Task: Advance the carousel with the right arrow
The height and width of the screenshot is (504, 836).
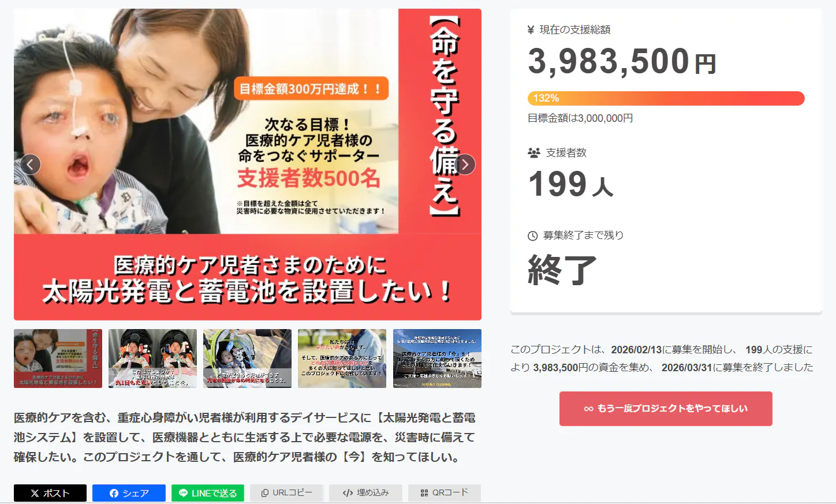Action: coord(465,165)
